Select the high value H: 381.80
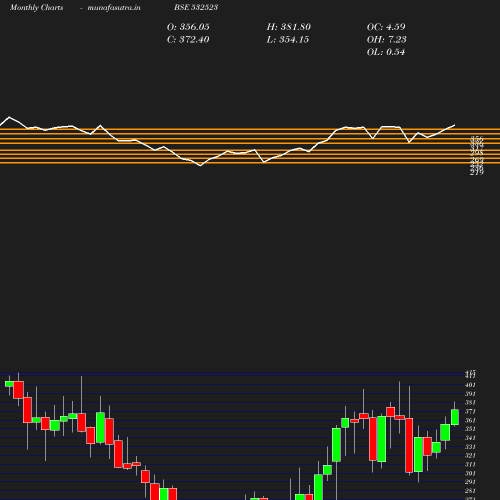The width and height of the screenshot is (500, 500). [289, 27]
